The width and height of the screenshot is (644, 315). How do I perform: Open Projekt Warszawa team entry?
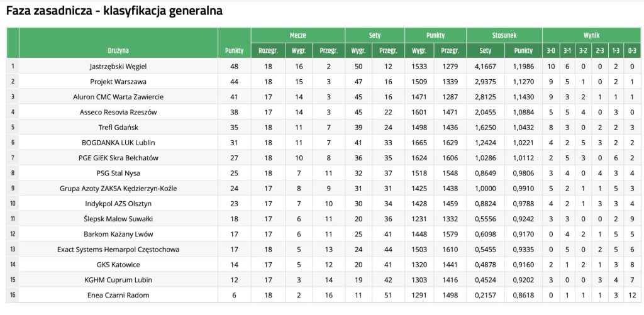(118, 82)
